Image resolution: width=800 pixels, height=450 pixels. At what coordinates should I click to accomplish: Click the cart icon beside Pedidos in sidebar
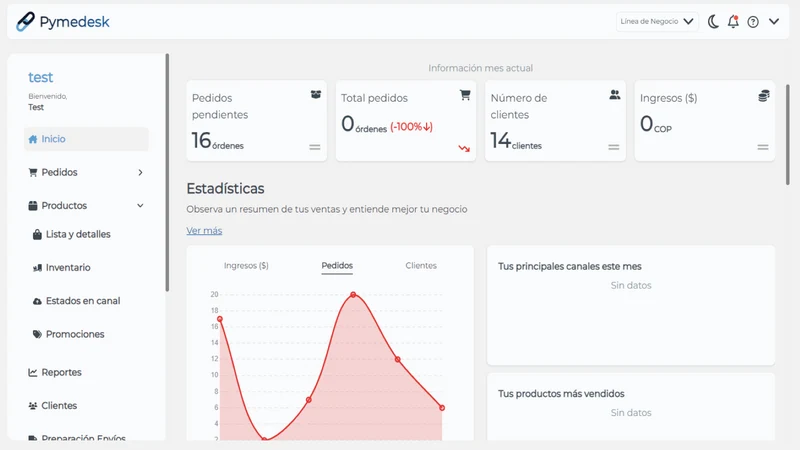pos(33,172)
